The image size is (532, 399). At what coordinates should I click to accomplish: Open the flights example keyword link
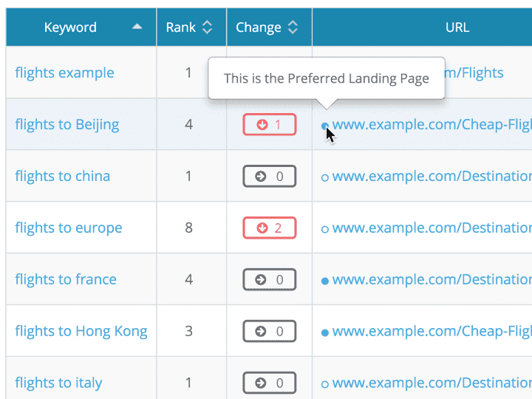[64, 72]
